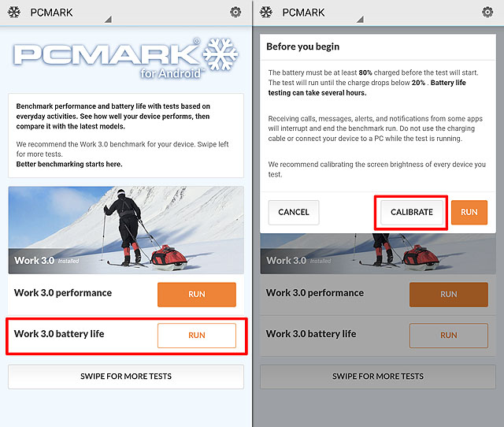Tap dimmed Work 3.0 battery life RUN button
Image resolution: width=504 pixels, height=427 pixels.
pos(449,336)
